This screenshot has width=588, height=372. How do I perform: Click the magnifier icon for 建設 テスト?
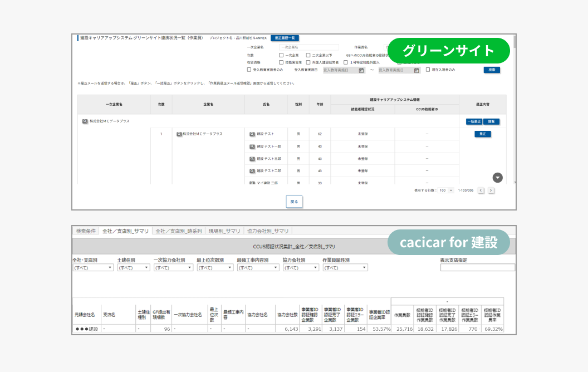pos(252,134)
